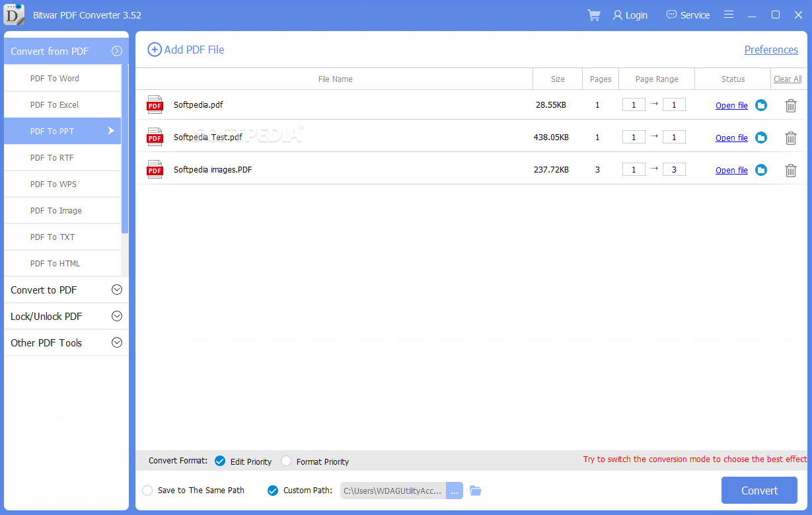Select the Softpedia images.PDF file name

[213, 169]
